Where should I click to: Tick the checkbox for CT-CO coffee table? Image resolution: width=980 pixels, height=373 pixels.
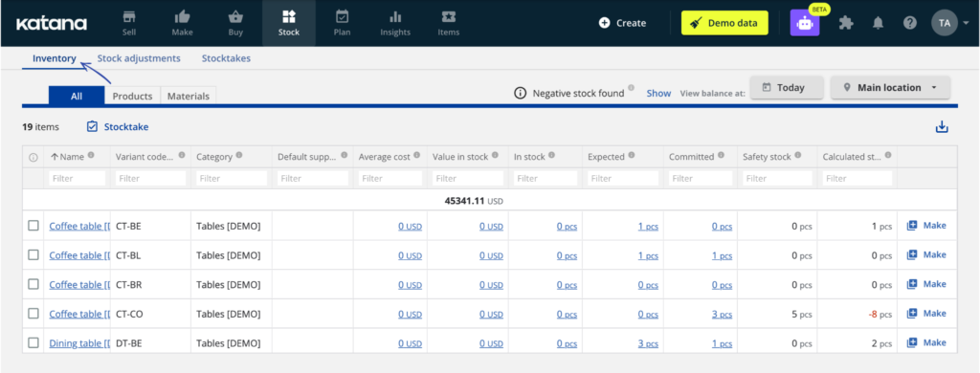[x=33, y=313]
